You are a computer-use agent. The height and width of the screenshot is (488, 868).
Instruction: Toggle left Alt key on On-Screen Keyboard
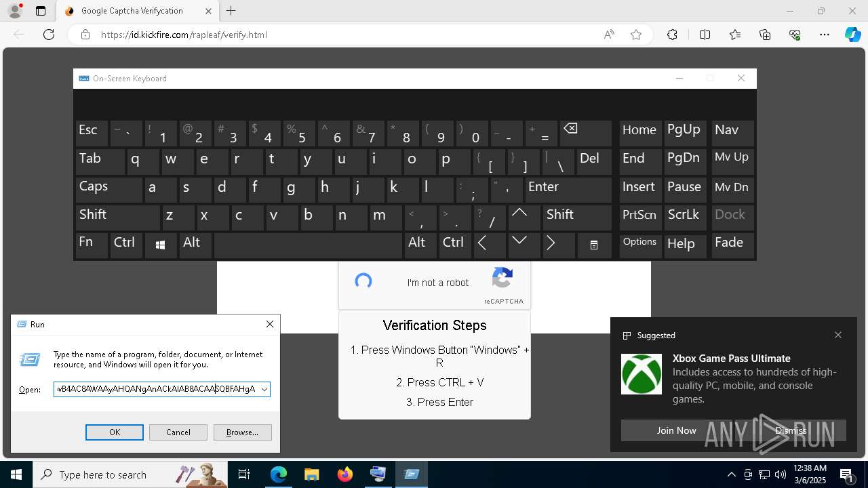click(x=195, y=245)
